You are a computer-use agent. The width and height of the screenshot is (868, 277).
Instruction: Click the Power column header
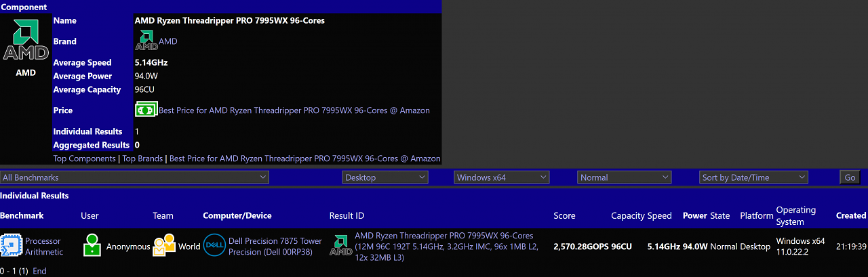point(695,216)
